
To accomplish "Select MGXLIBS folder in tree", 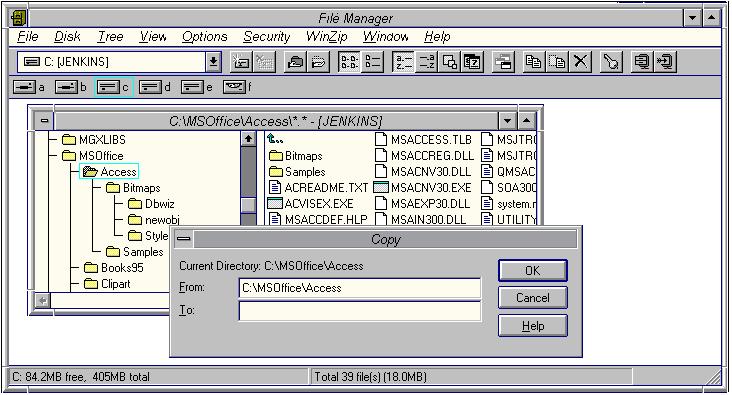I will 94,140.
